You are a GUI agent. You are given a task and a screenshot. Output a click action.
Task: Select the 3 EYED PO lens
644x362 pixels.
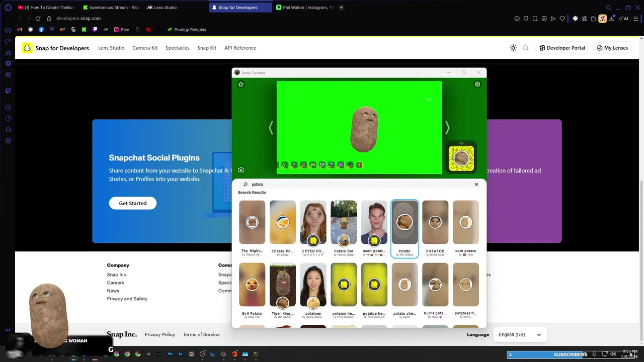[313, 229]
